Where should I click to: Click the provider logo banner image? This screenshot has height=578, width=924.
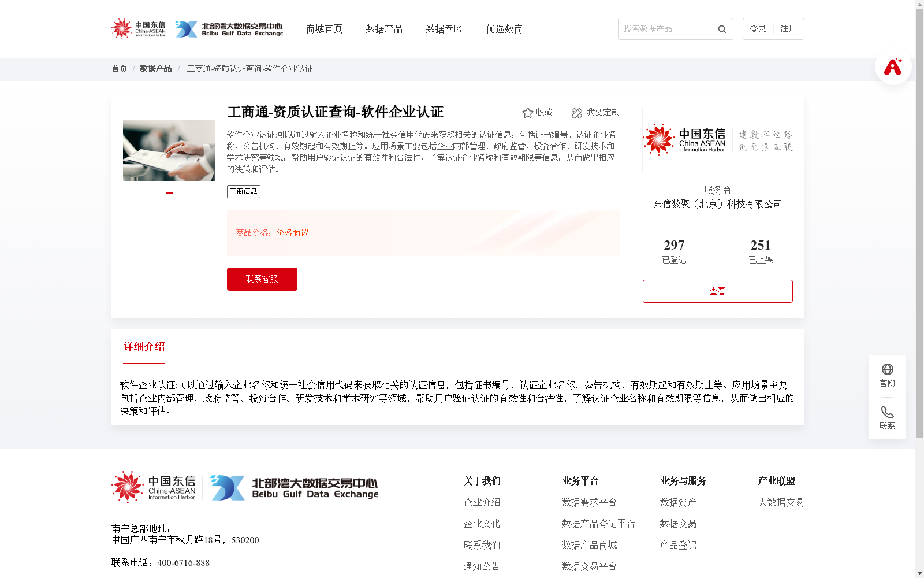(718, 140)
